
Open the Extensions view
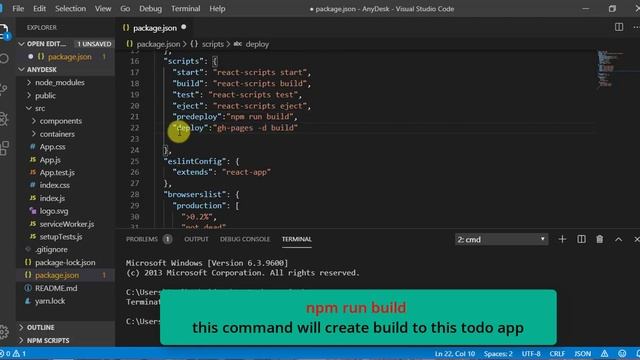point(4,148)
